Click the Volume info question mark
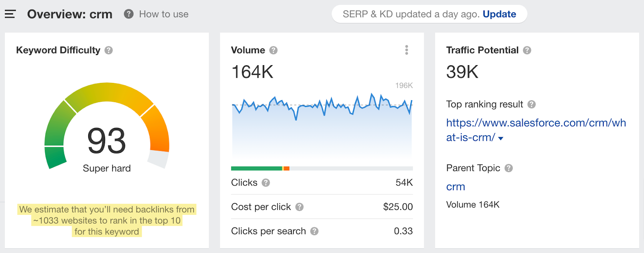 coord(273,50)
